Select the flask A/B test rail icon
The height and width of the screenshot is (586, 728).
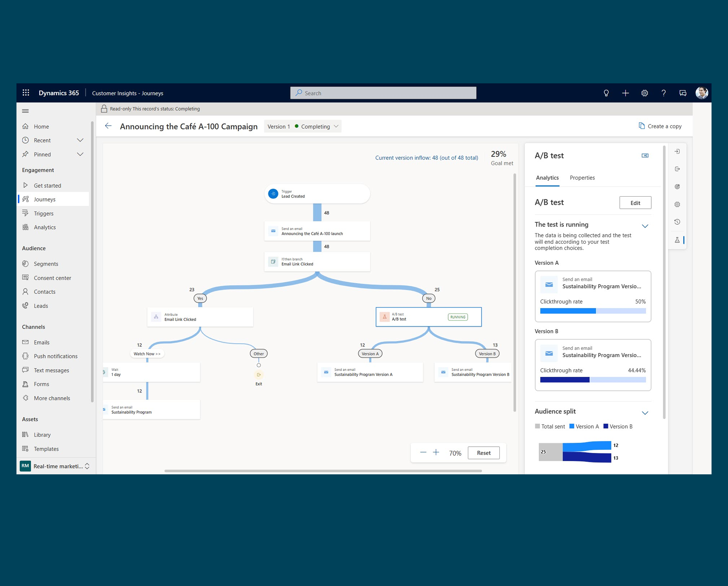tap(677, 240)
